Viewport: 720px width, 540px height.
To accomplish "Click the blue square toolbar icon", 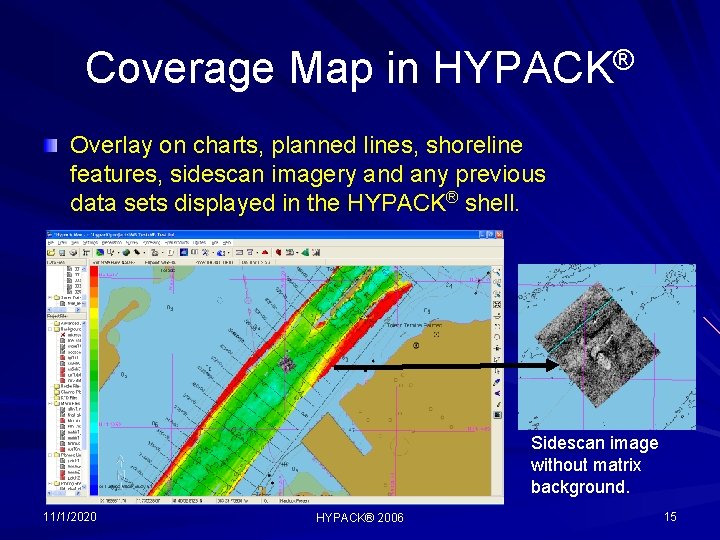I will point(184,252).
